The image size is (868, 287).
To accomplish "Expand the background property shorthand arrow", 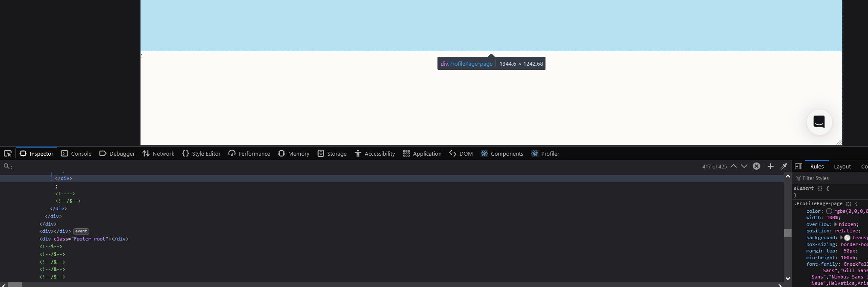I will (842, 238).
